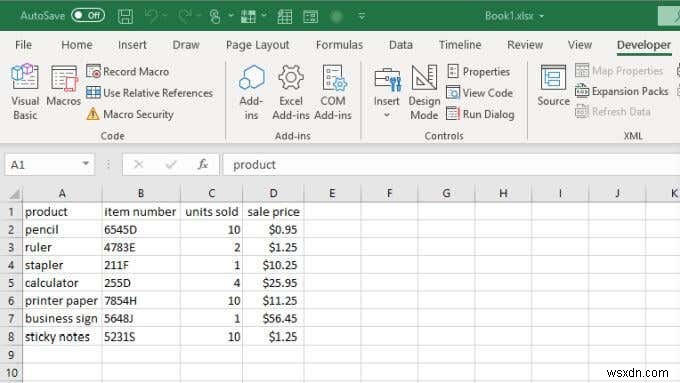This screenshot has height=383, width=680.
Task: Open the Customize Quick Access Toolbar dropdown
Action: point(361,16)
